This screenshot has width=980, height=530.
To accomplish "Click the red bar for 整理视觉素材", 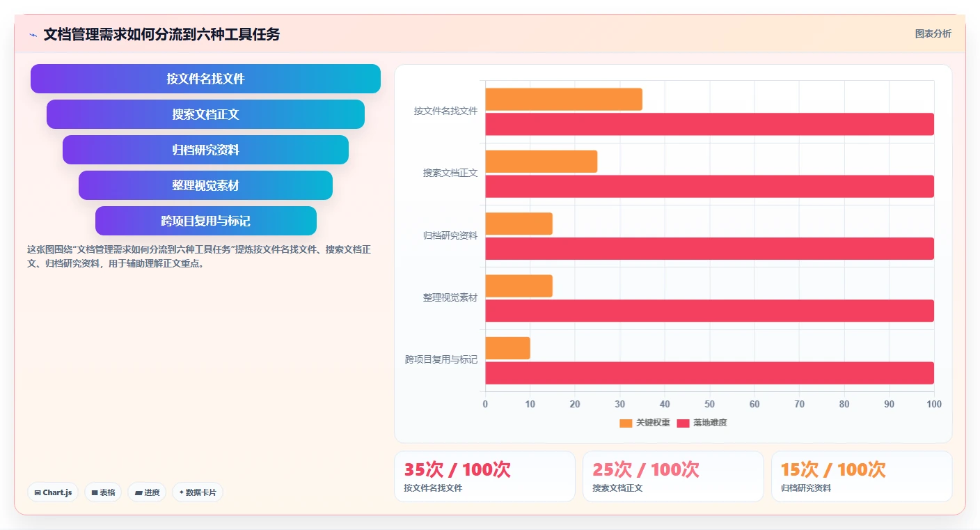I will 710,311.
